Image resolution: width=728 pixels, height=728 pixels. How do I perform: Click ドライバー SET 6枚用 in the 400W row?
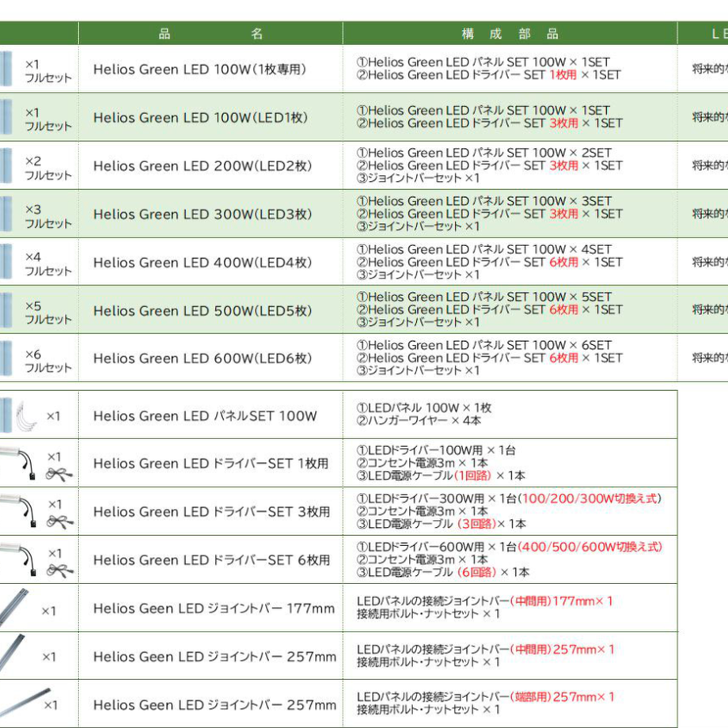pos(489,263)
